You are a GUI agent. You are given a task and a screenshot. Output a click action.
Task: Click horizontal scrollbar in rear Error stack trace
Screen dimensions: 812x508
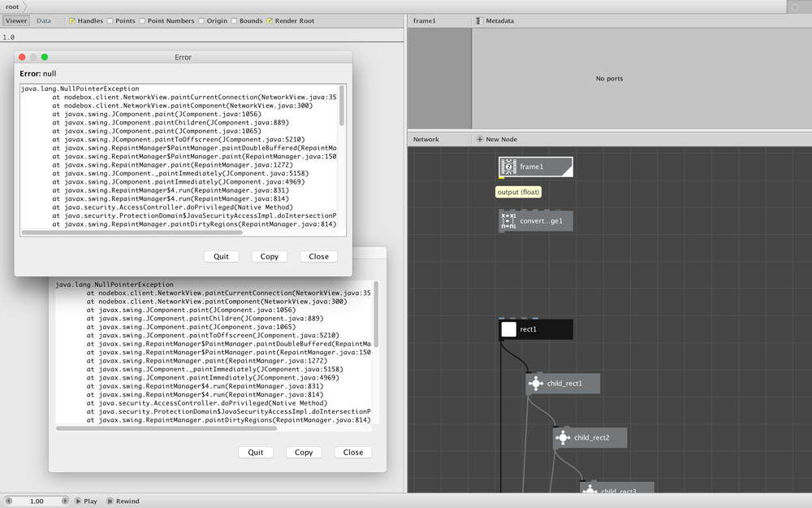pyautogui.click(x=166, y=428)
